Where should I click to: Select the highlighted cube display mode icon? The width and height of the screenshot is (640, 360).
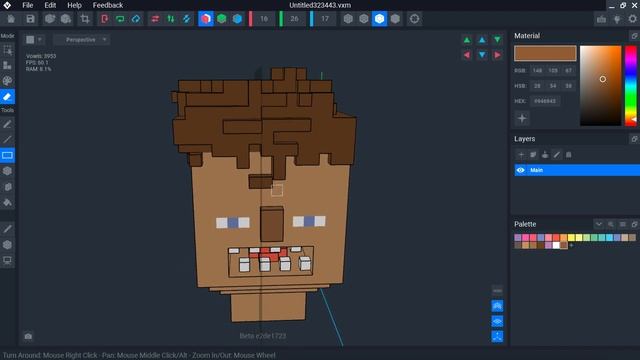(x=379, y=19)
